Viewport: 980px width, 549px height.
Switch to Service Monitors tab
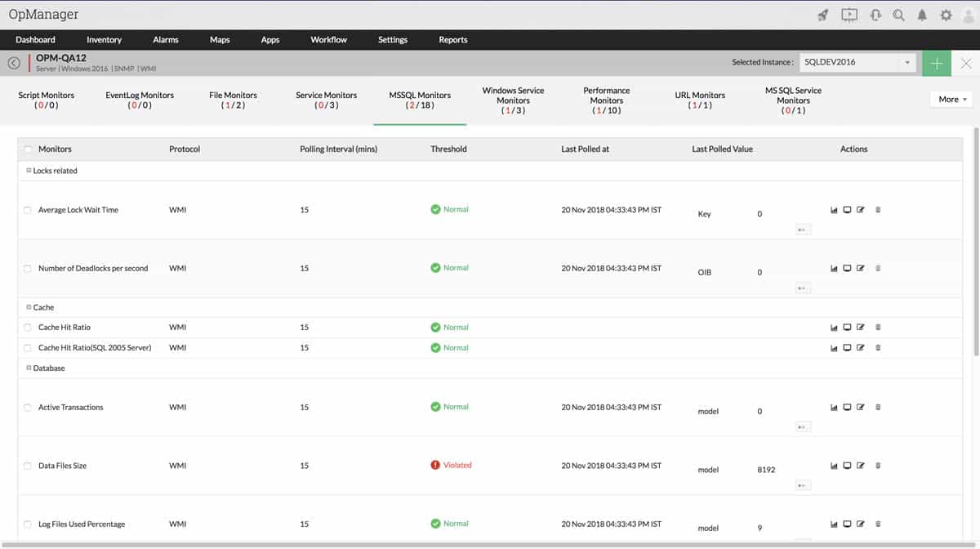pos(326,100)
